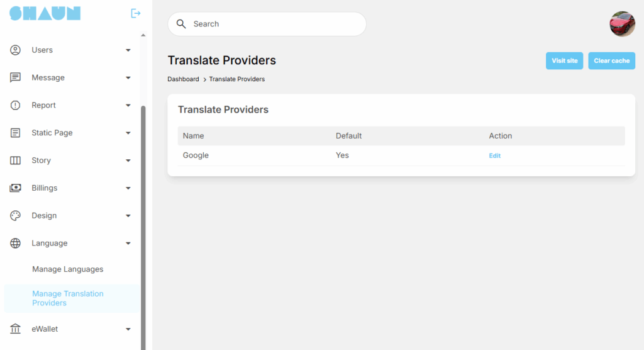Open the user avatar profile picture
This screenshot has width=644, height=350.
[x=622, y=24]
